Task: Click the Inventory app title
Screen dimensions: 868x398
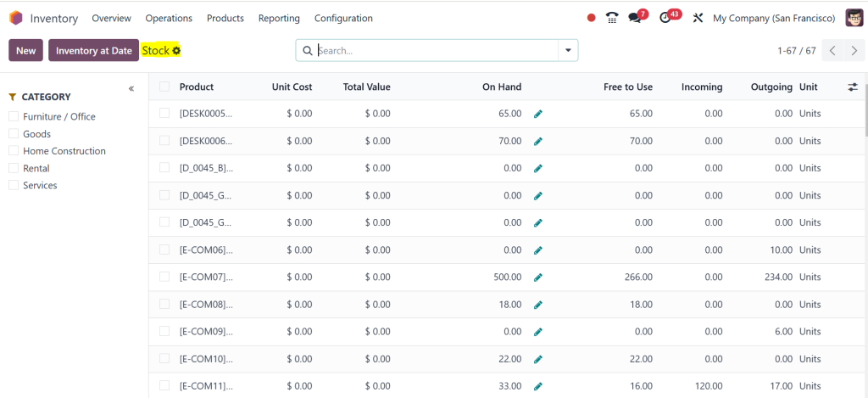Action: 54,19
